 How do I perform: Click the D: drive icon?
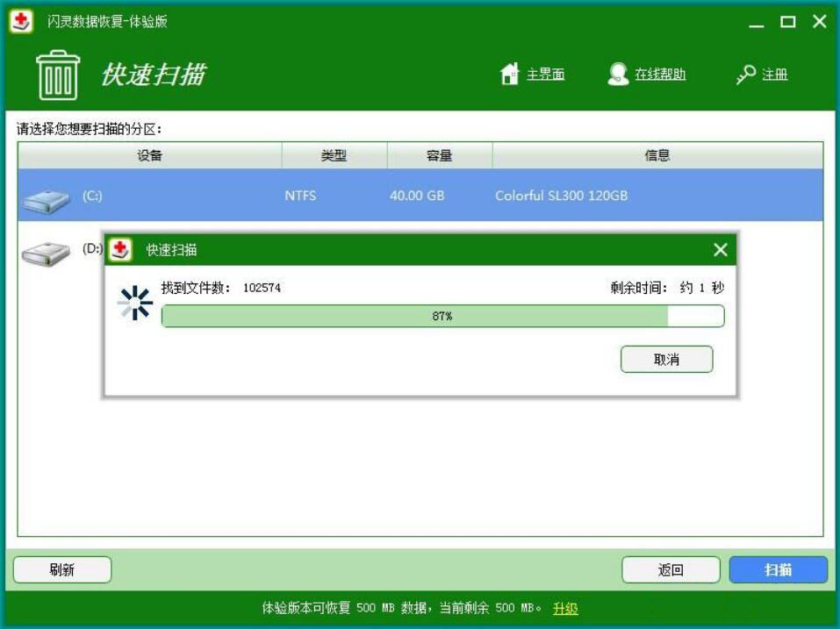pos(46,254)
